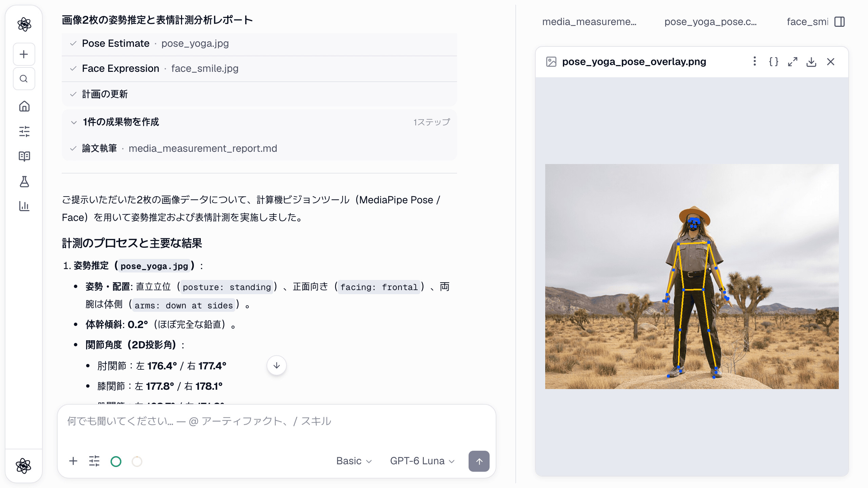Switch to the media_measureme... tab

[589, 22]
